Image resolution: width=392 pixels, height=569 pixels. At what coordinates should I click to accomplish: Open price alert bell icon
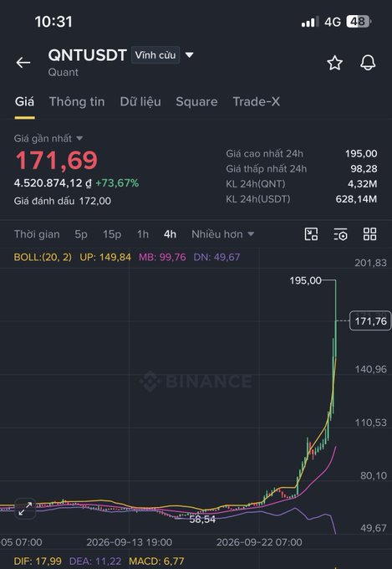tap(368, 63)
